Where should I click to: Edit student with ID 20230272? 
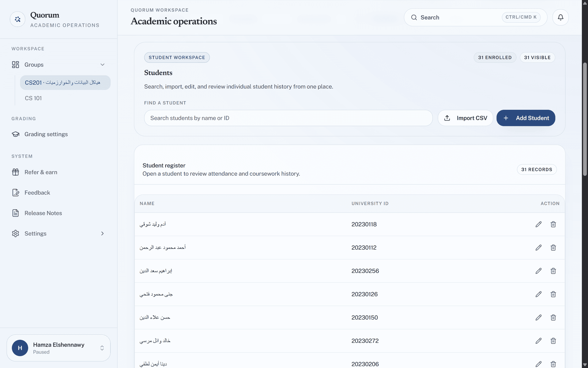pyautogui.click(x=538, y=341)
